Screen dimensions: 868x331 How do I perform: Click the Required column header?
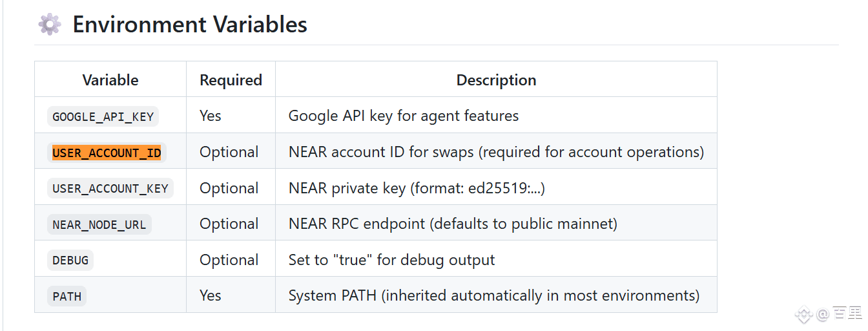click(x=231, y=80)
